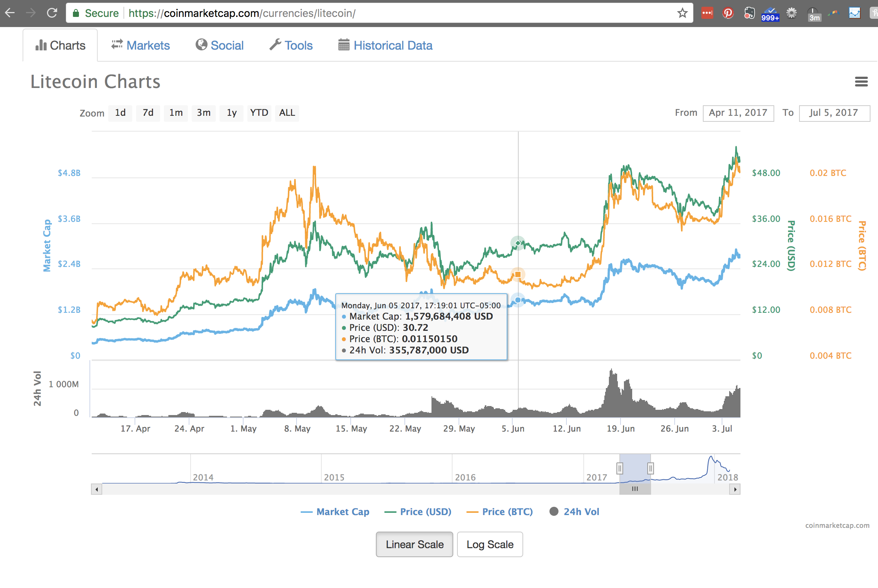The height and width of the screenshot is (588, 878).
Task: Click the globe icon beside Social
Action: tap(202, 45)
